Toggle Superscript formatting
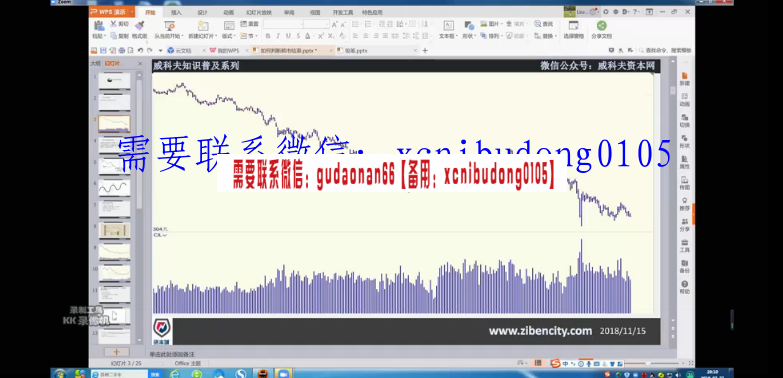 321,36
